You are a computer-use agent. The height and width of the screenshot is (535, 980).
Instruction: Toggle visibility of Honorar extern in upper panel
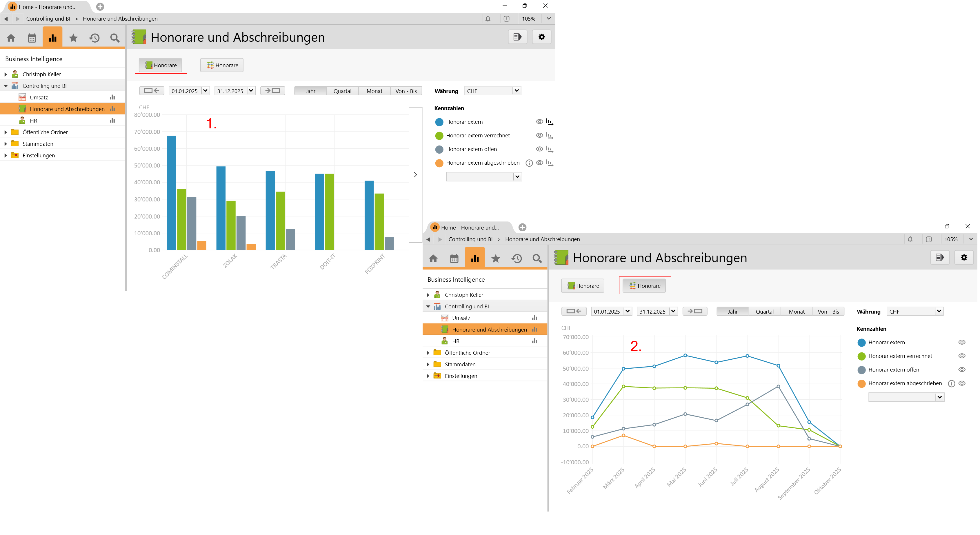(x=539, y=122)
